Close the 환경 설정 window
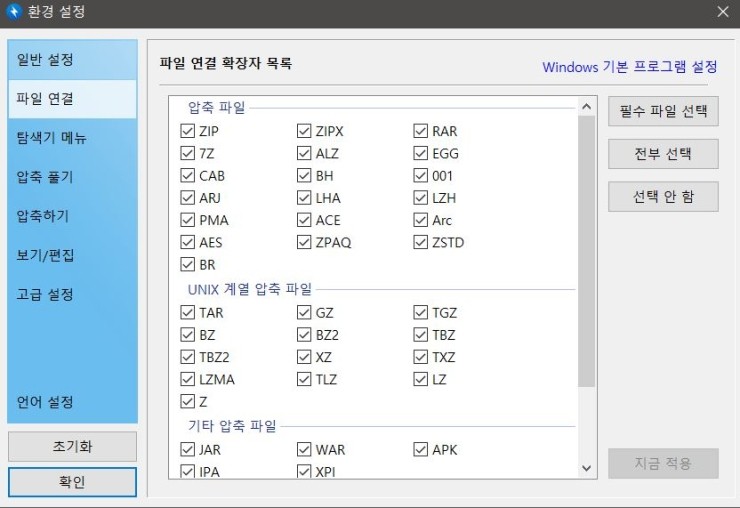Viewport: 740px width, 508px height. (x=723, y=11)
